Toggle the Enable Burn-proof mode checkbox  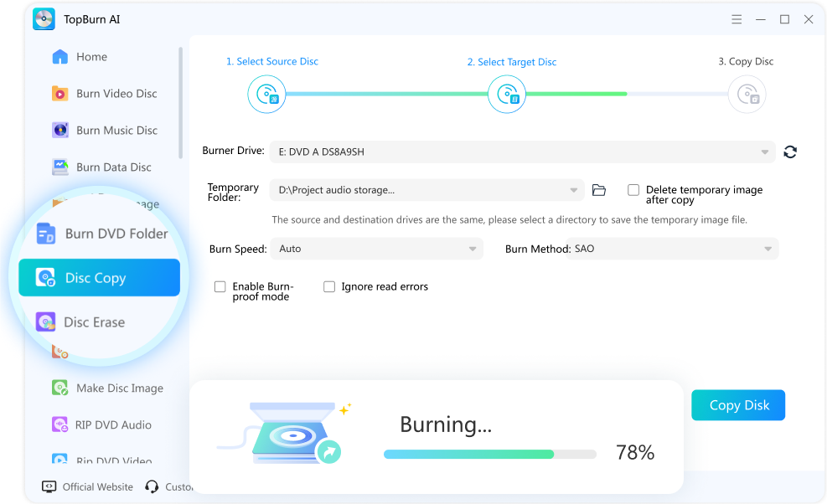click(220, 286)
